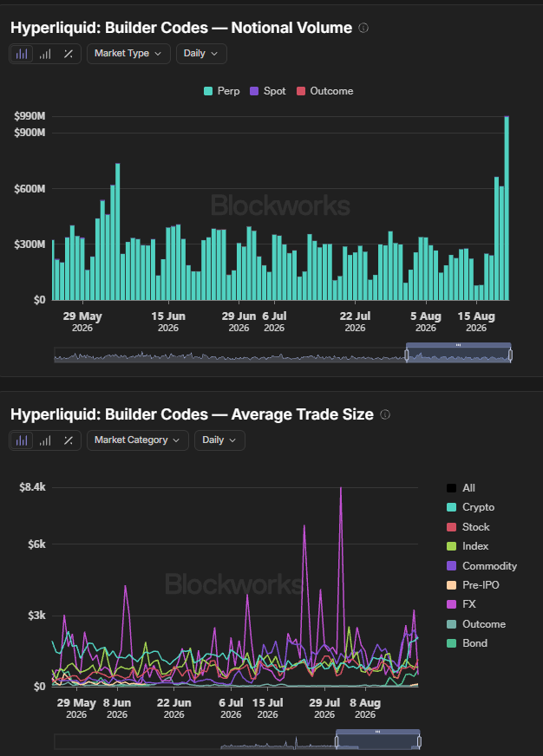Open Market Type dropdown
This screenshot has width=543, height=756.
tap(128, 54)
